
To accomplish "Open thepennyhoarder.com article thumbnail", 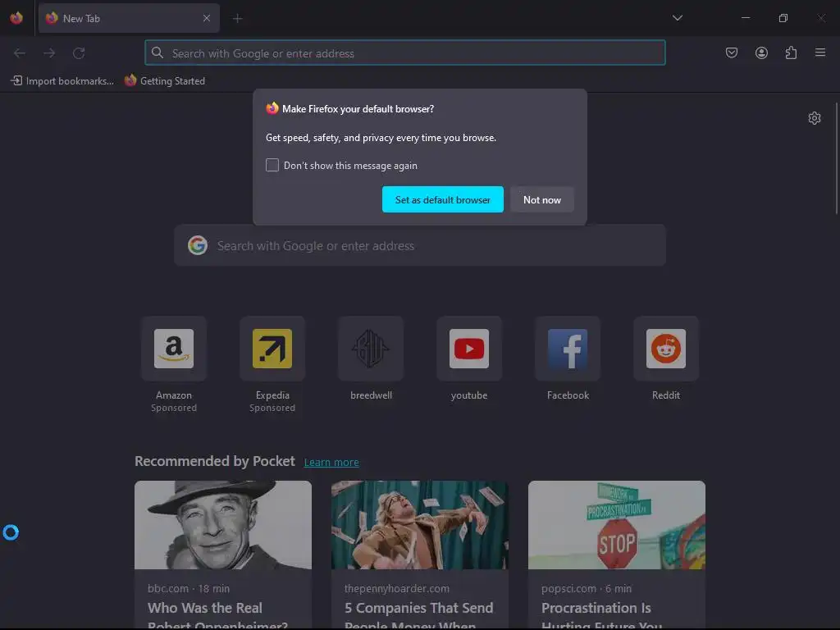I will pos(419,524).
